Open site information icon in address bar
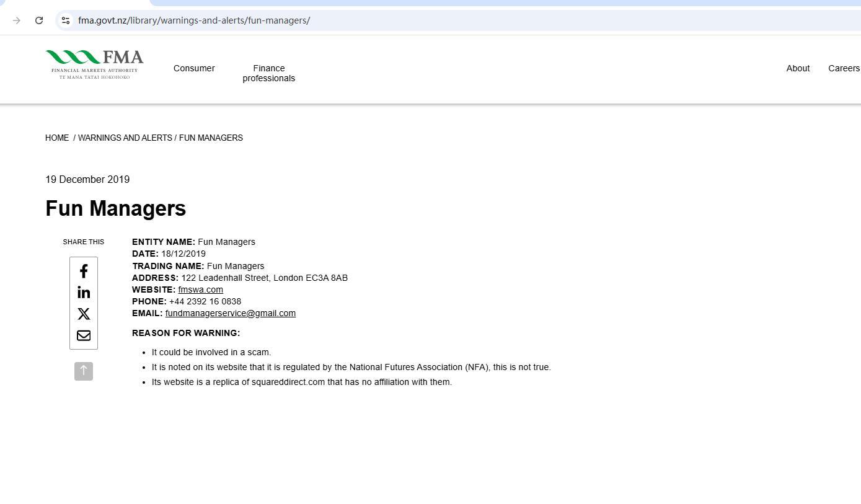This screenshot has height=504, width=861. click(x=66, y=20)
